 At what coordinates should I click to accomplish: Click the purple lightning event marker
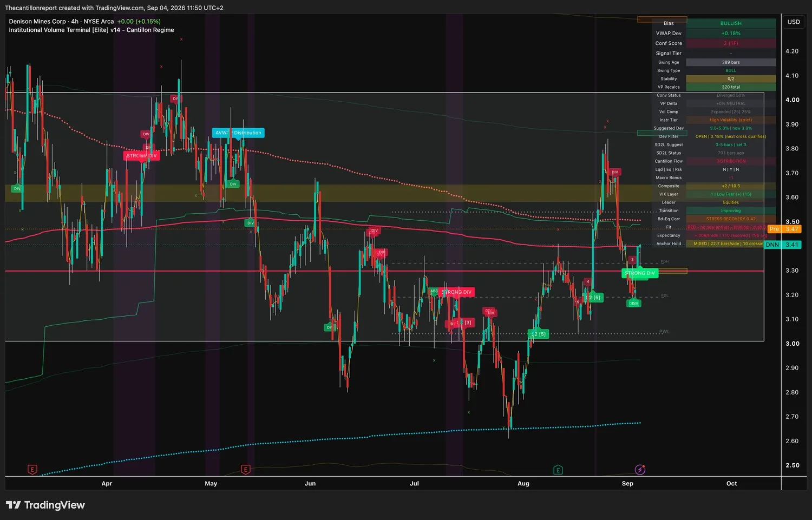click(640, 470)
